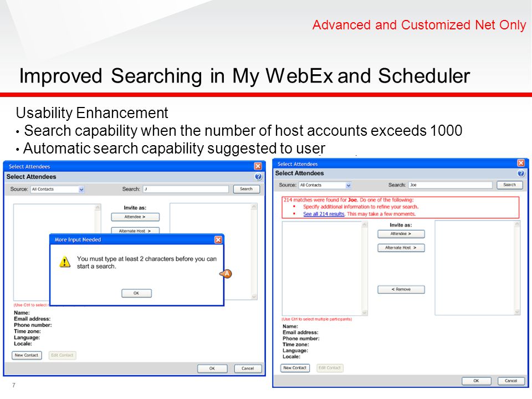
Task: Click 'Specify additional information to refine' text
Action: click(x=361, y=207)
